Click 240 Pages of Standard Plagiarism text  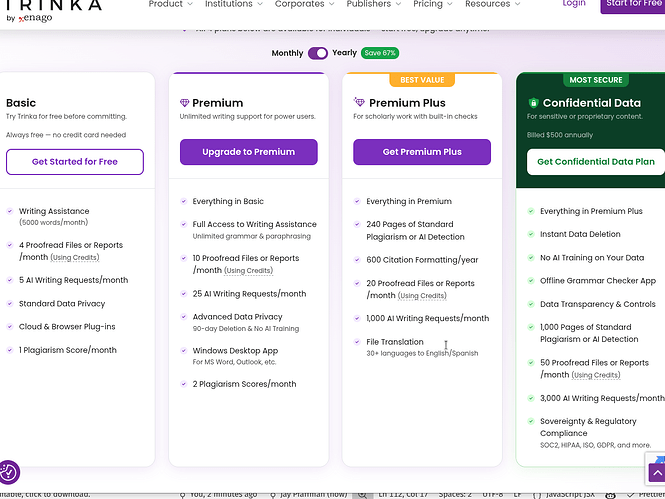[415, 231]
